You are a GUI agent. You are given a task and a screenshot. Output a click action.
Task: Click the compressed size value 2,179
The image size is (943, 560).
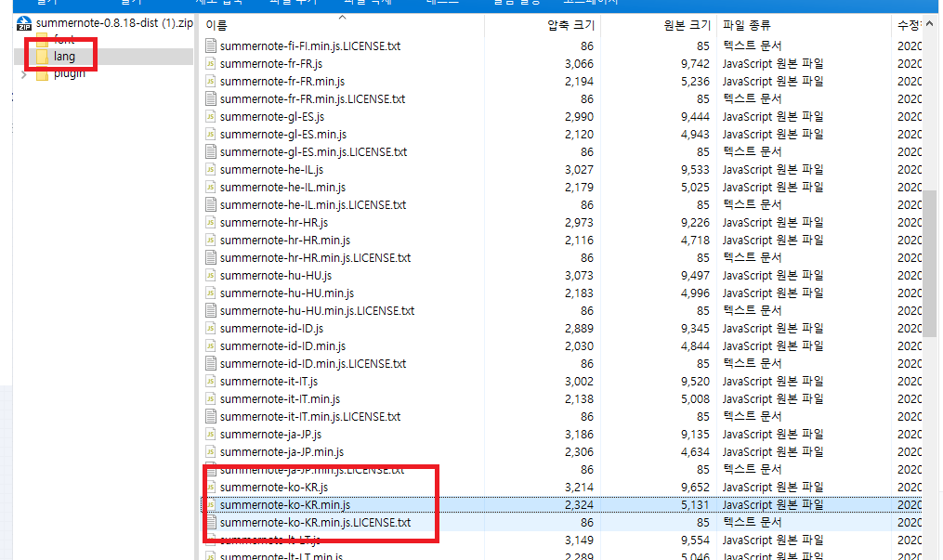[x=579, y=187]
